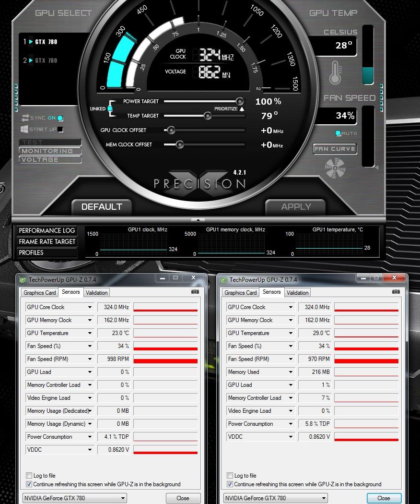Click Close button in left GPU-Z window

tap(183, 498)
